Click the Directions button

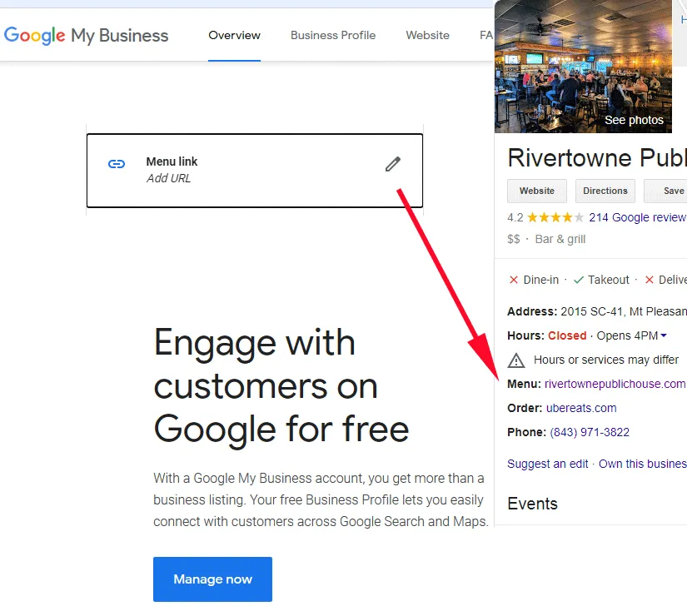605,191
